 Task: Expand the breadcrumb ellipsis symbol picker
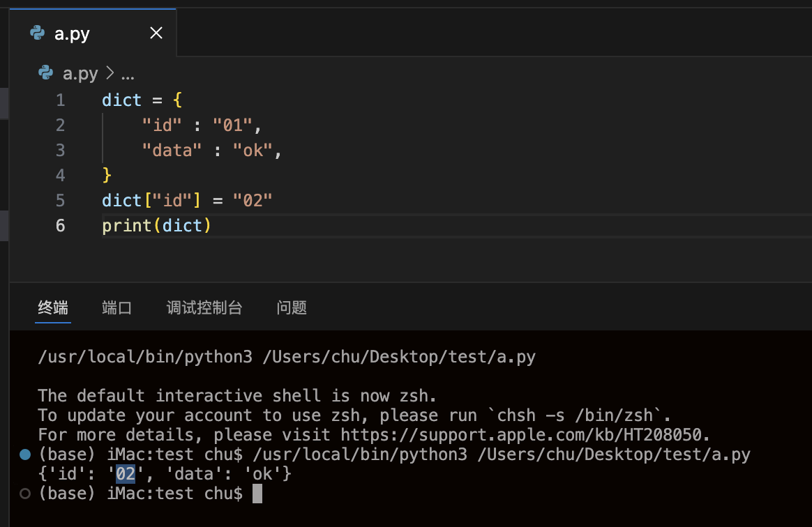point(128,73)
